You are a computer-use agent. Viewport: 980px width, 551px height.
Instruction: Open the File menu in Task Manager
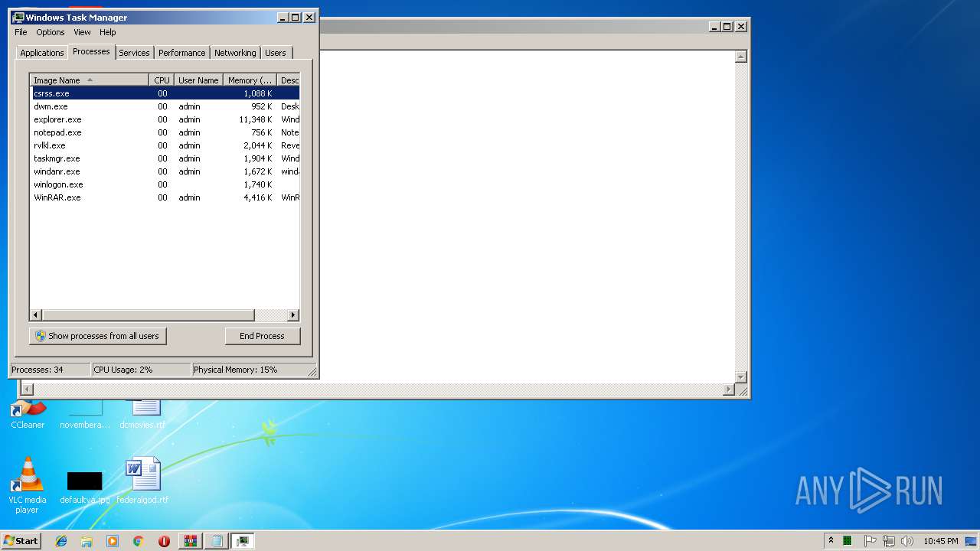[21, 32]
